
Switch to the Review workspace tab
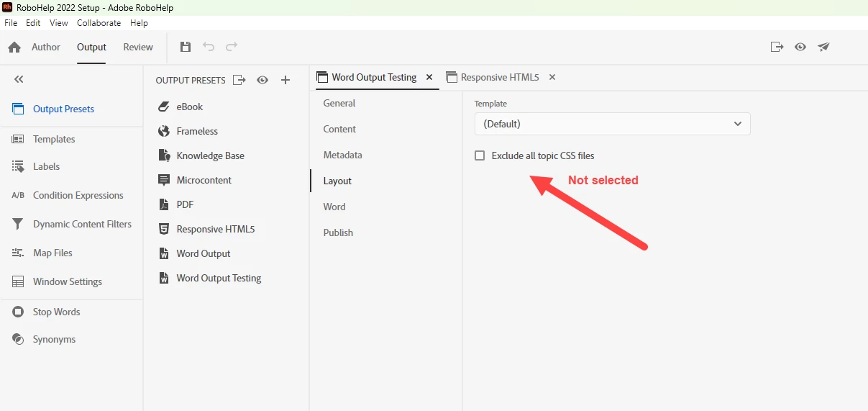(x=138, y=47)
